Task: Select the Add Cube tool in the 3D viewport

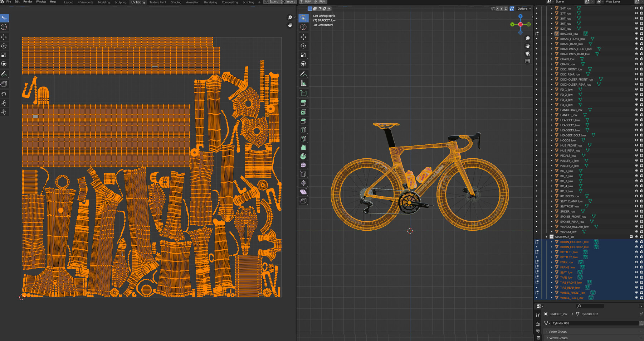Action: pyautogui.click(x=303, y=93)
